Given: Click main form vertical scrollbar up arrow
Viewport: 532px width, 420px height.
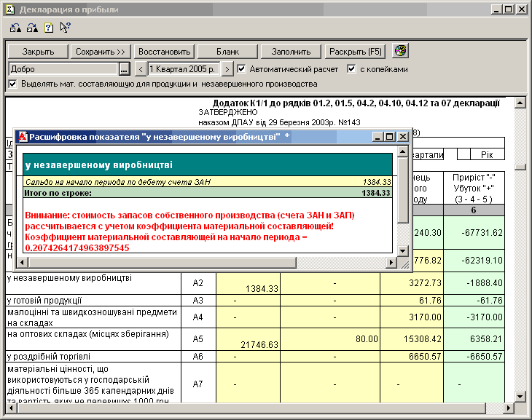Looking at the screenshot, I should tap(520, 103).
